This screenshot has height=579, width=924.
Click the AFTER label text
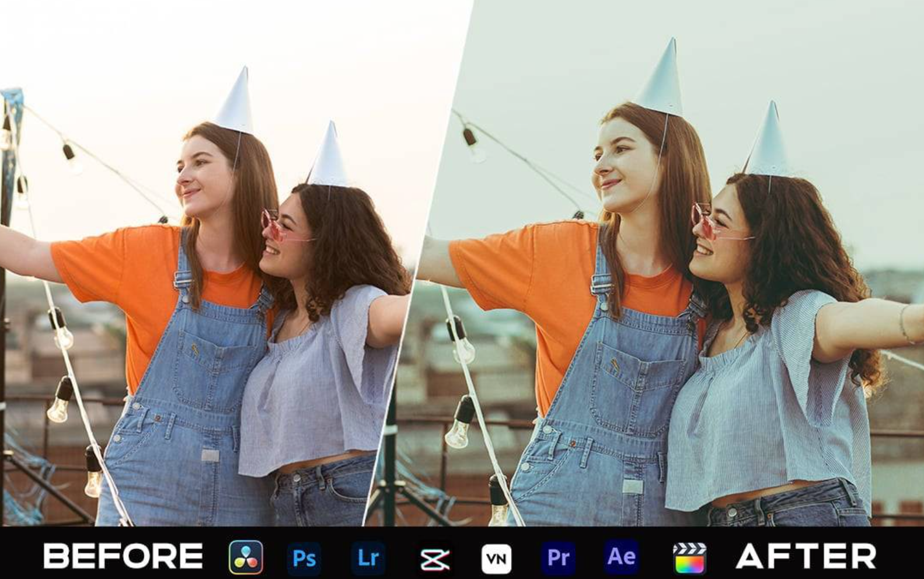pos(806,556)
